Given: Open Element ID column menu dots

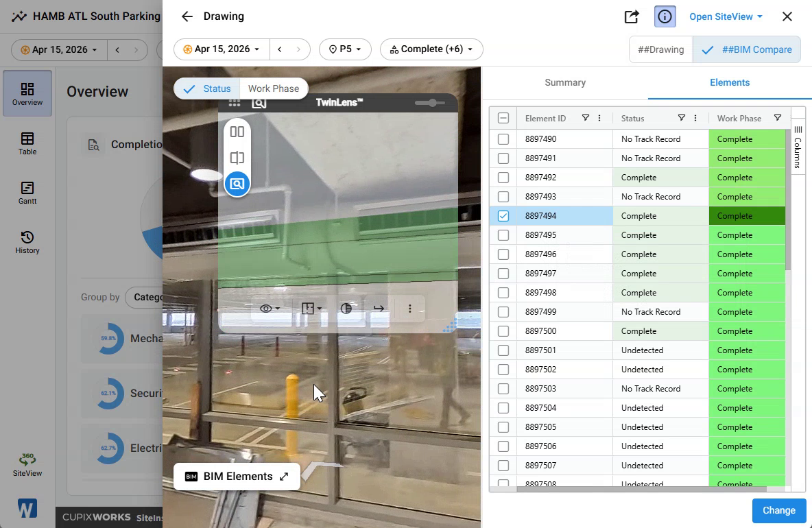Looking at the screenshot, I should tap(599, 118).
